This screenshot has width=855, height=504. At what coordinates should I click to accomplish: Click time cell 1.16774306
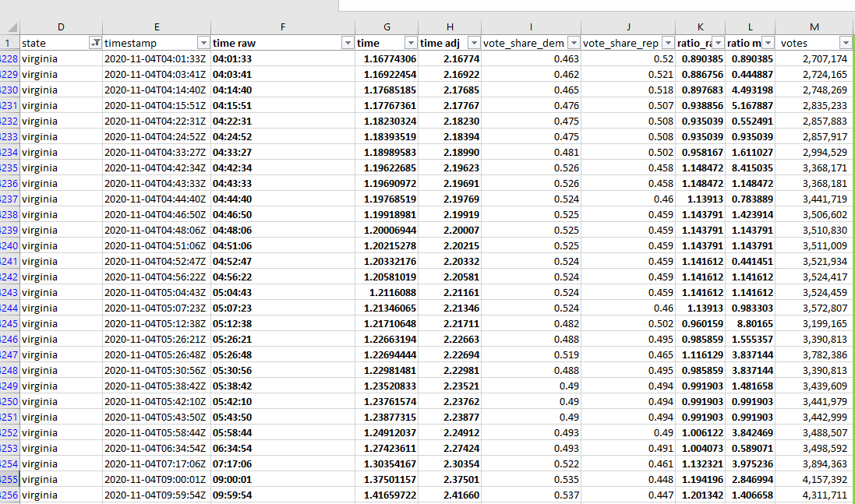point(387,59)
